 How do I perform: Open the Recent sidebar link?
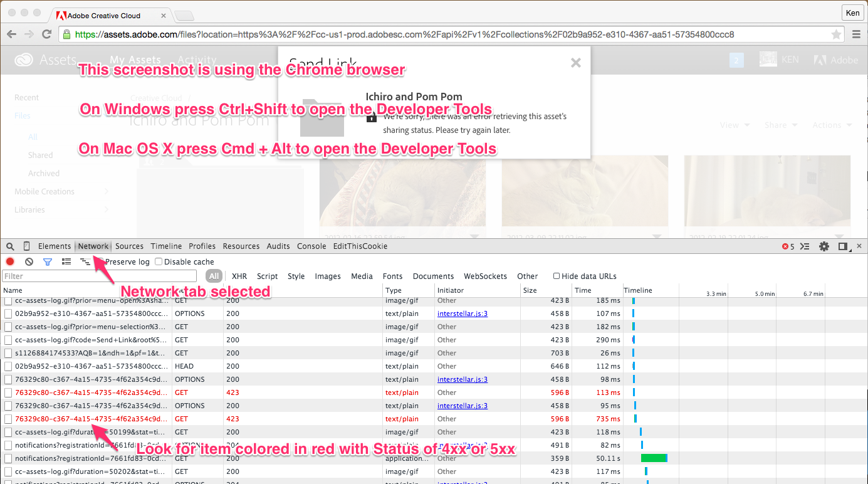(x=26, y=97)
